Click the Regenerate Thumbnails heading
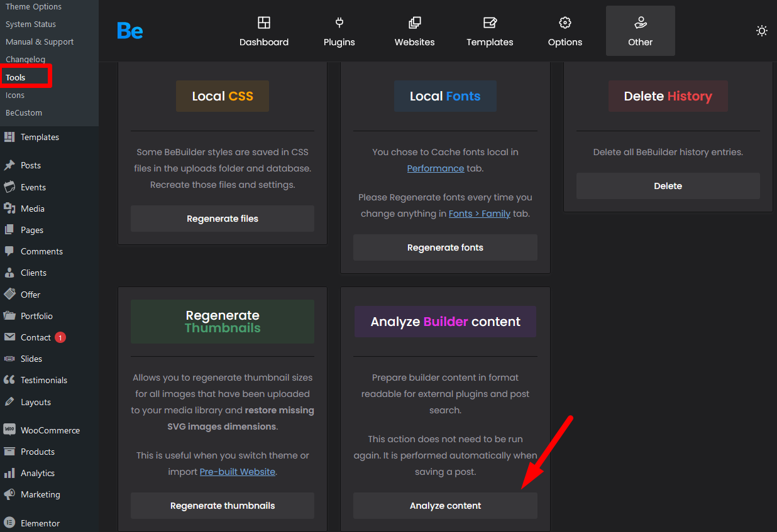Image resolution: width=777 pixels, height=532 pixels. [223, 322]
